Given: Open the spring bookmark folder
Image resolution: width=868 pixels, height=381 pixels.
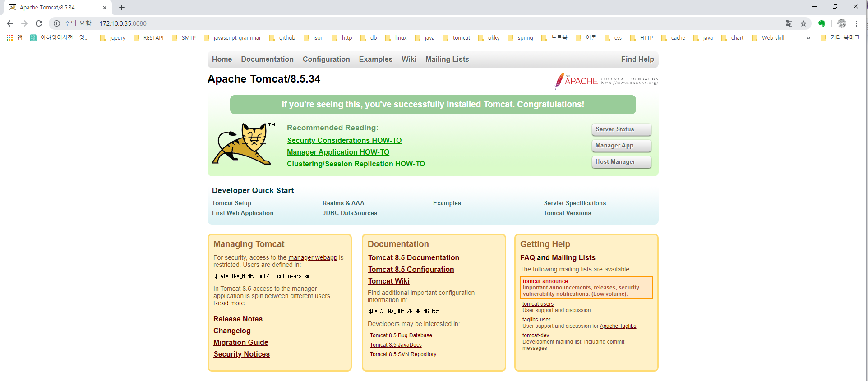Looking at the screenshot, I should [520, 38].
